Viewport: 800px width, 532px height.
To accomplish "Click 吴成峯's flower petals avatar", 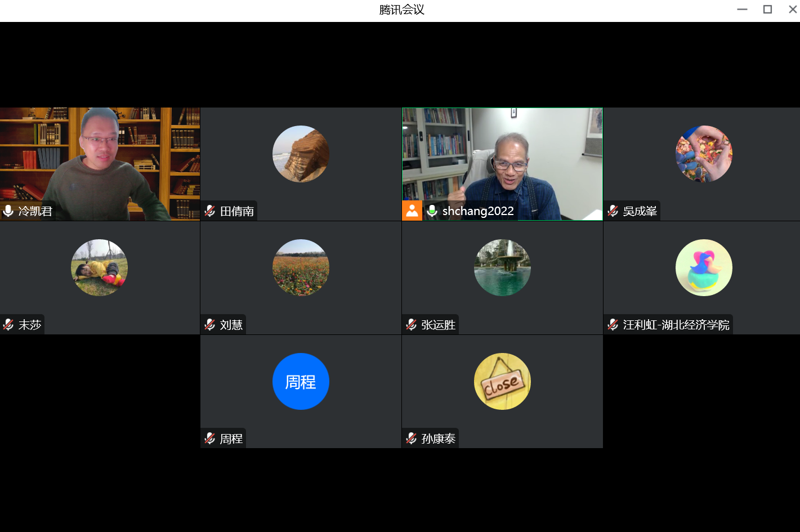I will click(x=704, y=154).
